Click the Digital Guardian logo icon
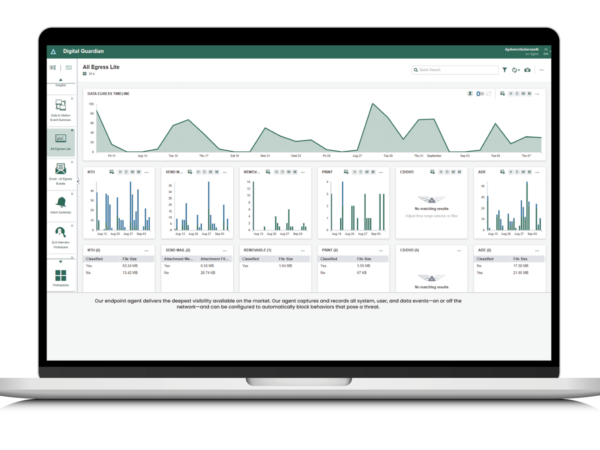This screenshot has height=450, width=600. click(x=53, y=51)
